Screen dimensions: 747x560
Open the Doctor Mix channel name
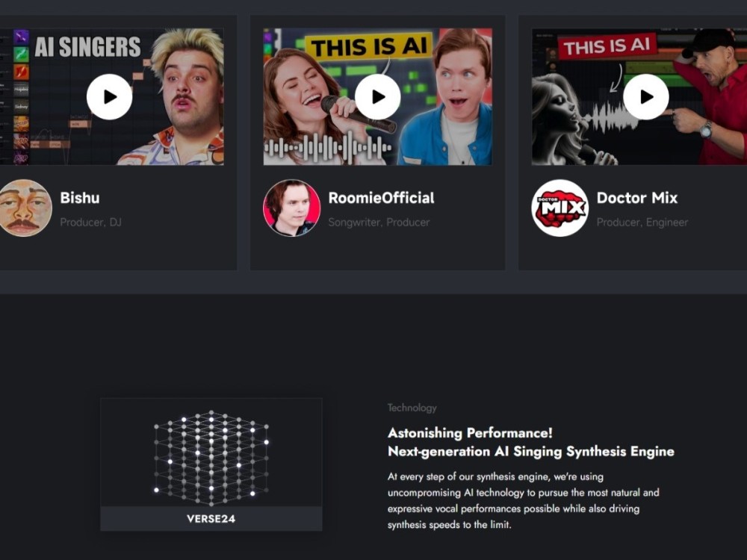tap(637, 198)
